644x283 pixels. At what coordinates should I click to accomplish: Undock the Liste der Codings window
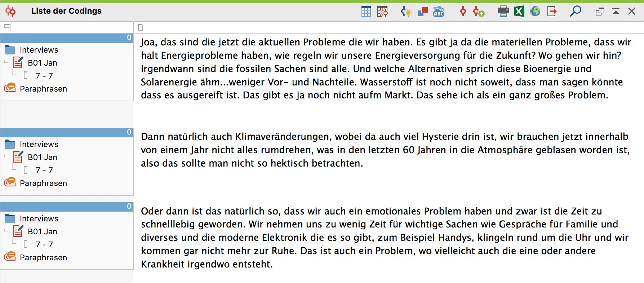click(600, 12)
